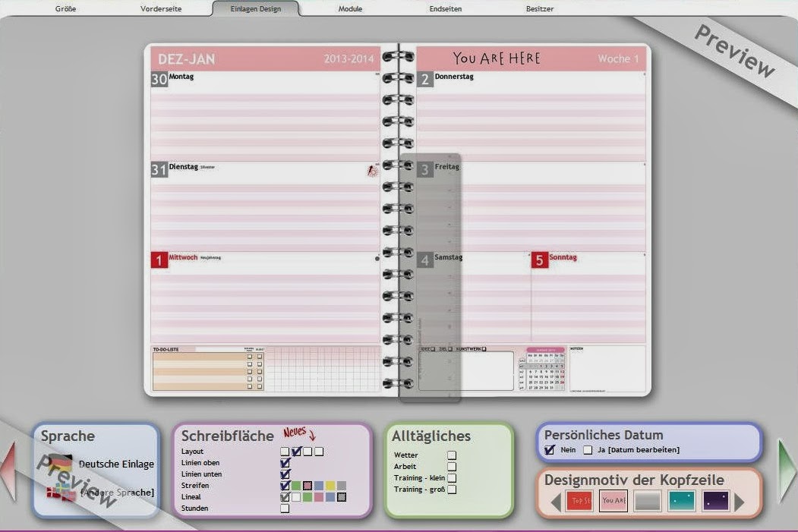Check Nein under Persönliches Datum
Image resolution: width=798 pixels, height=532 pixels.
(550, 450)
